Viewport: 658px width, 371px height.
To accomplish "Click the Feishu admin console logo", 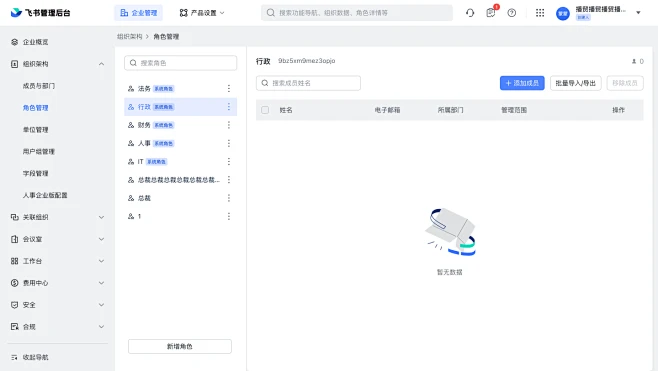I will tap(40, 13).
